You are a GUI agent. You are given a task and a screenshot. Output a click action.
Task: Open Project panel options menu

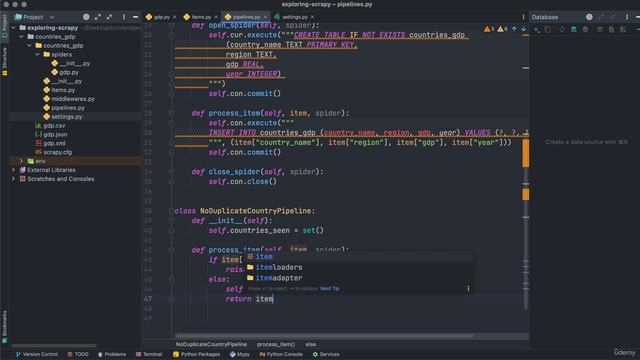tap(124, 17)
